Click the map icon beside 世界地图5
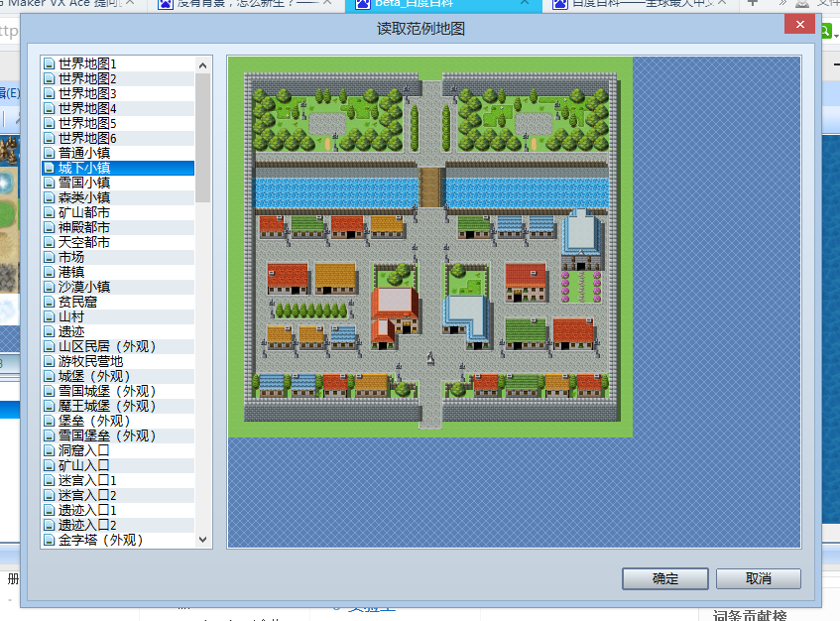This screenshot has width=840, height=621. (x=50, y=123)
